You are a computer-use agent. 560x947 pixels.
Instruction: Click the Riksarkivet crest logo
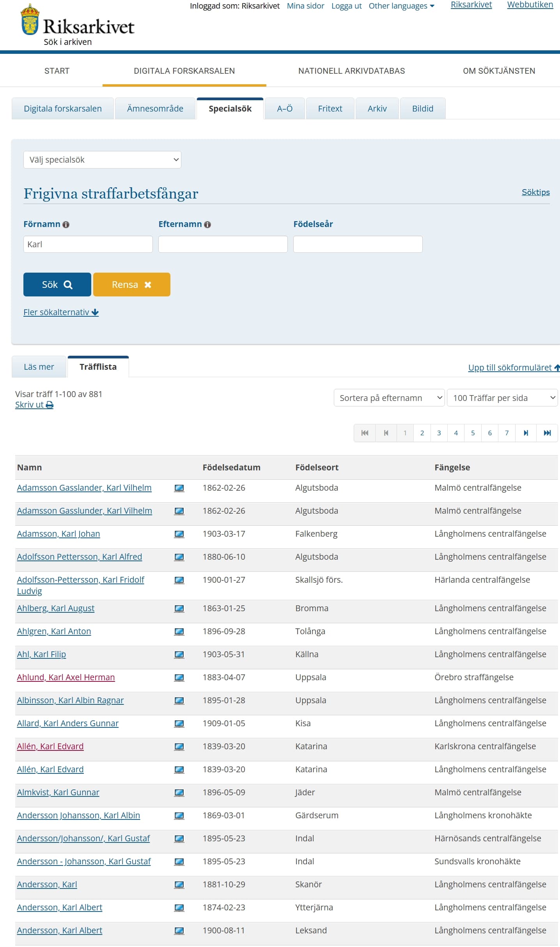pyautogui.click(x=30, y=20)
